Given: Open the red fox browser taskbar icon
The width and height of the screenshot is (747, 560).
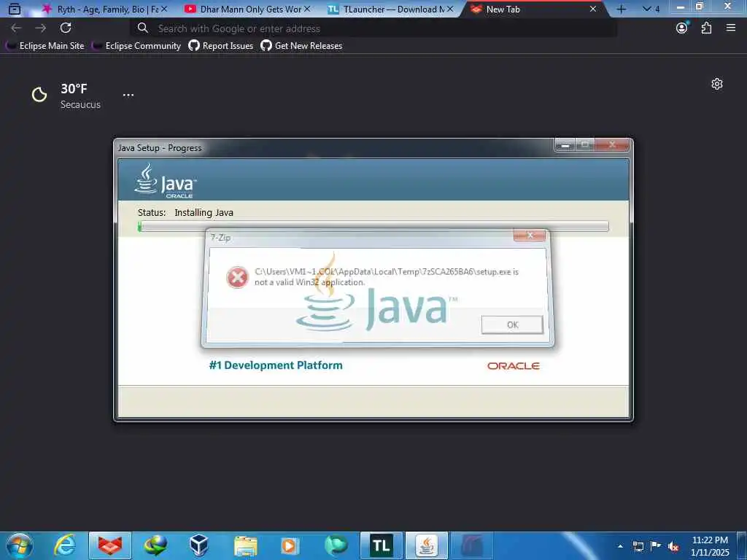Looking at the screenshot, I should tap(110, 545).
